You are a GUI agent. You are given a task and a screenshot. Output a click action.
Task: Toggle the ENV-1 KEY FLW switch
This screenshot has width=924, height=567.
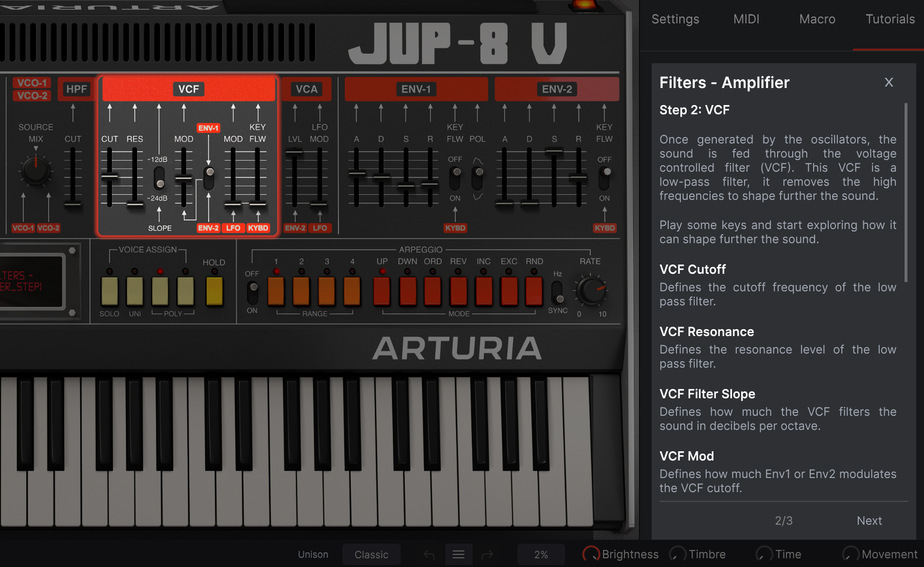pos(456,178)
